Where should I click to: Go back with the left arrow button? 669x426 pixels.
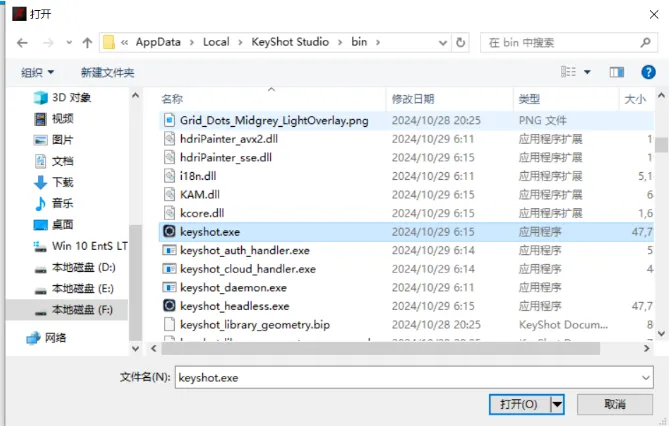[22, 43]
